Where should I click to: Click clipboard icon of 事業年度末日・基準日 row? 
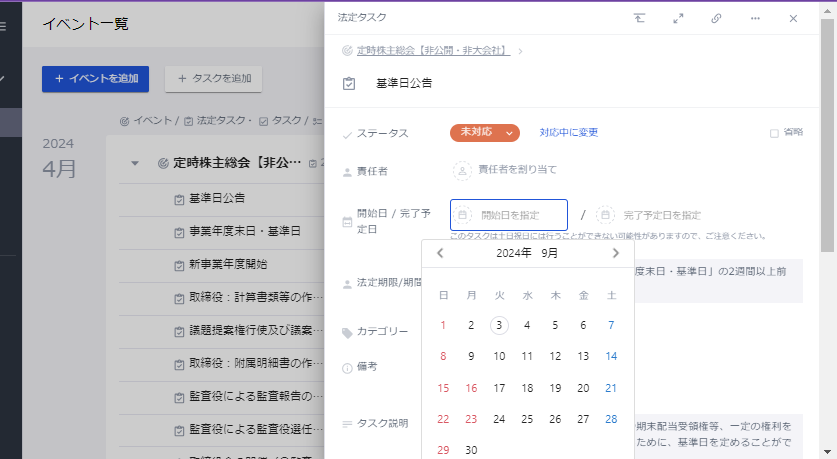(179, 233)
